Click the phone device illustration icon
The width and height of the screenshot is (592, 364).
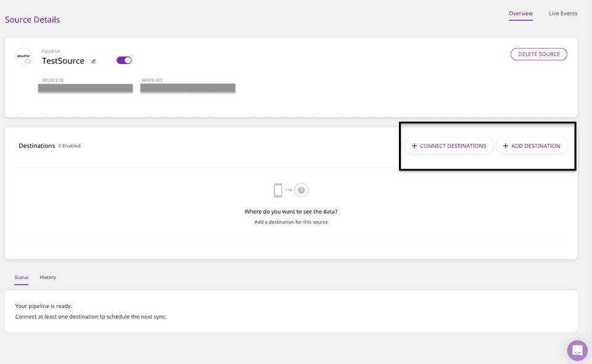[278, 190]
